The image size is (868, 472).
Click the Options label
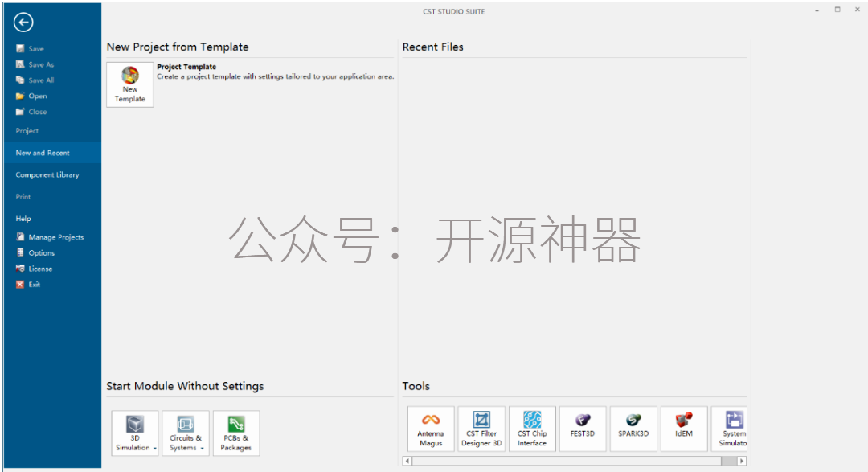(42, 252)
